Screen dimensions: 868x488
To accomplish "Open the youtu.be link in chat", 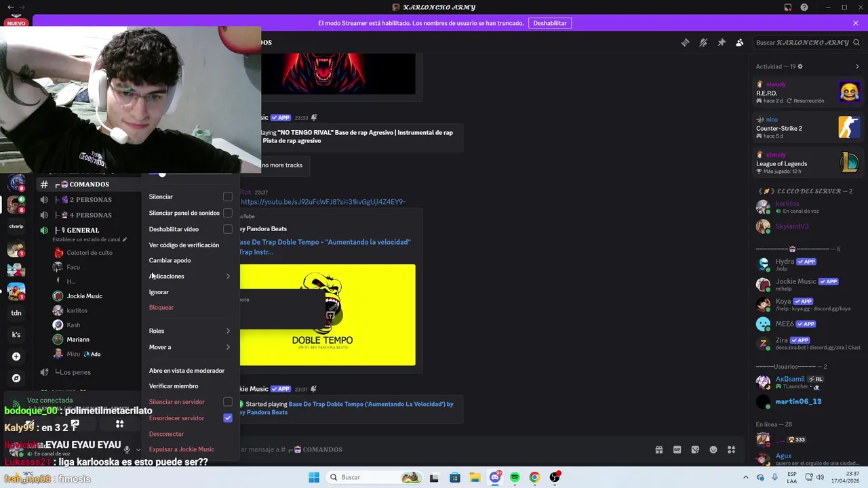I will click(323, 202).
